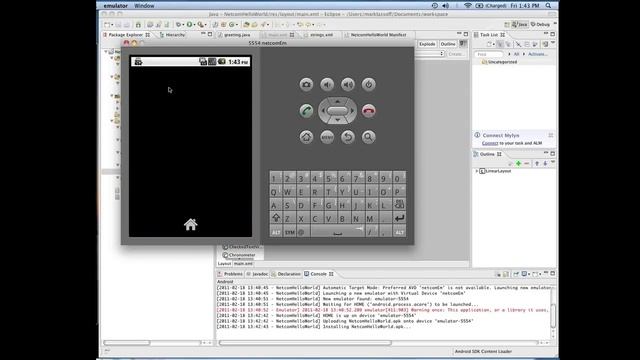Viewport: 640px width, 360px height.
Task: Open the strings.xml editor tab
Action: [x=321, y=35]
